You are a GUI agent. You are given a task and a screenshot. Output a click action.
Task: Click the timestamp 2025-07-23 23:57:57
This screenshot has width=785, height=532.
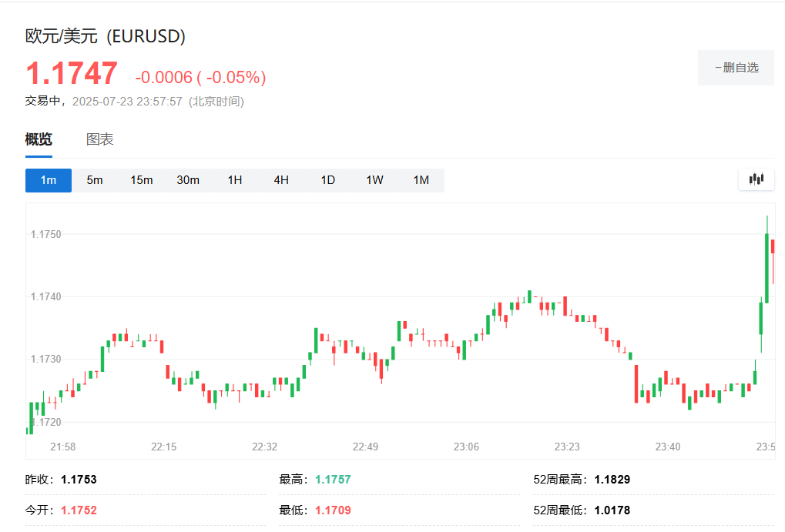127,102
